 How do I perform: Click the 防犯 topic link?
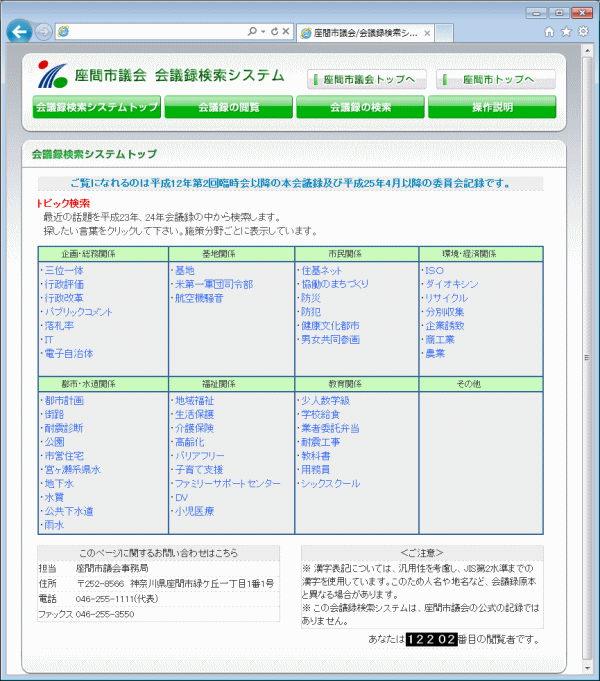pos(311,312)
